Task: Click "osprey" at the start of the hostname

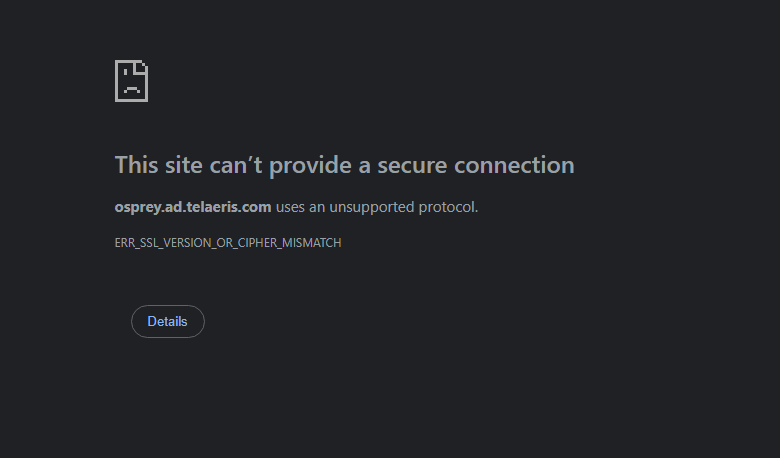Action: (x=138, y=208)
